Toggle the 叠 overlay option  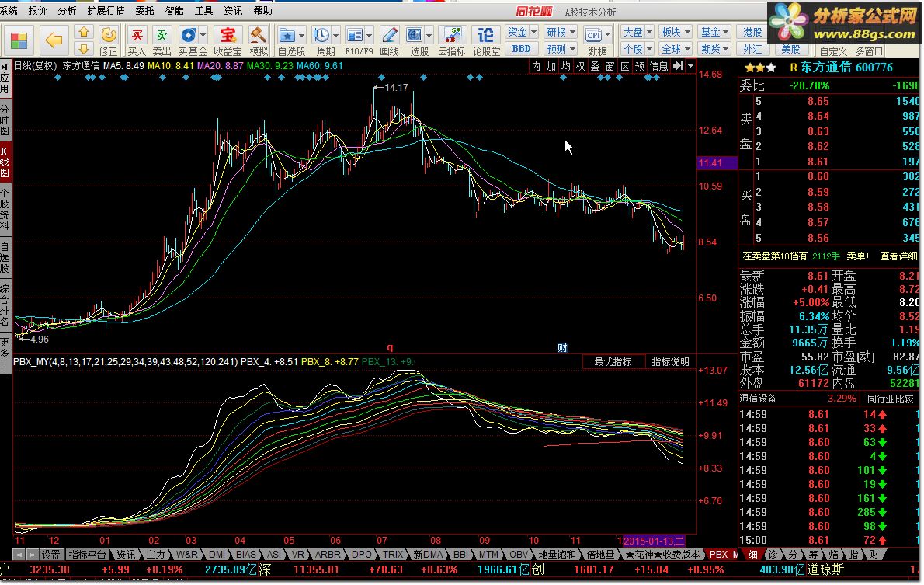click(595, 66)
